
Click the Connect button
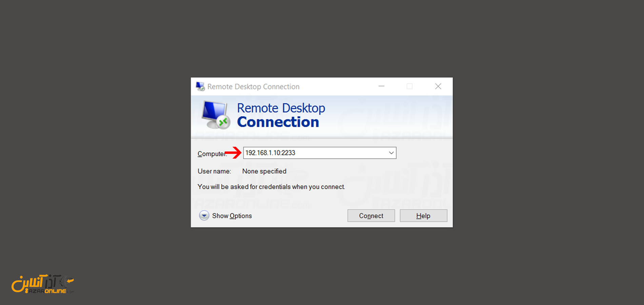371,216
